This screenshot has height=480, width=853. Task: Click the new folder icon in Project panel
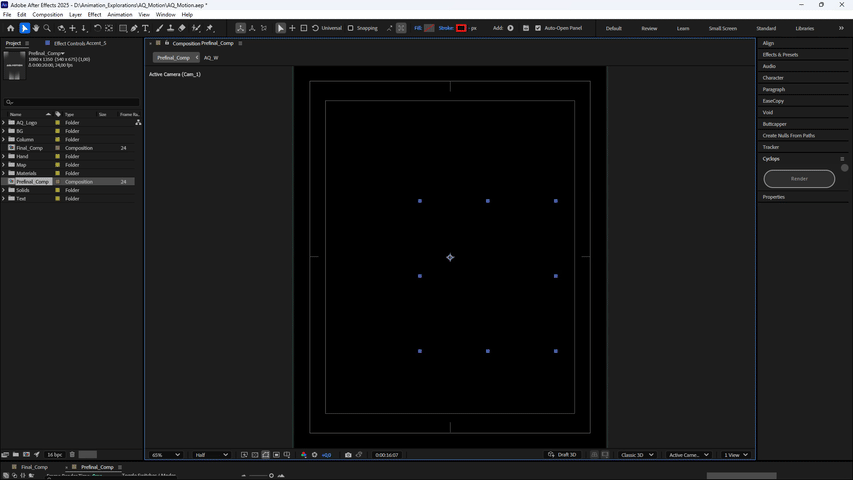pyautogui.click(x=16, y=454)
